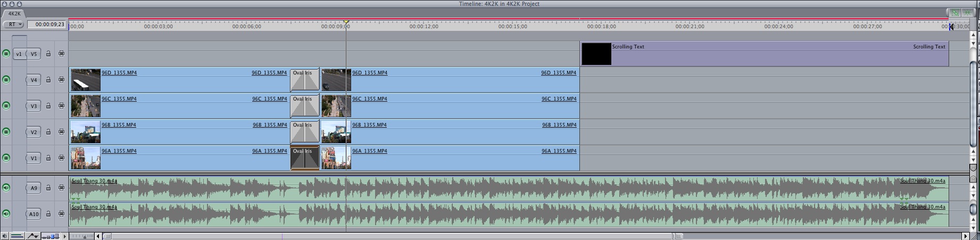Open Track Layout pop-up arrow at bottom-left
Image resolution: width=980 pixels, height=240 pixels.
[x=65, y=236]
